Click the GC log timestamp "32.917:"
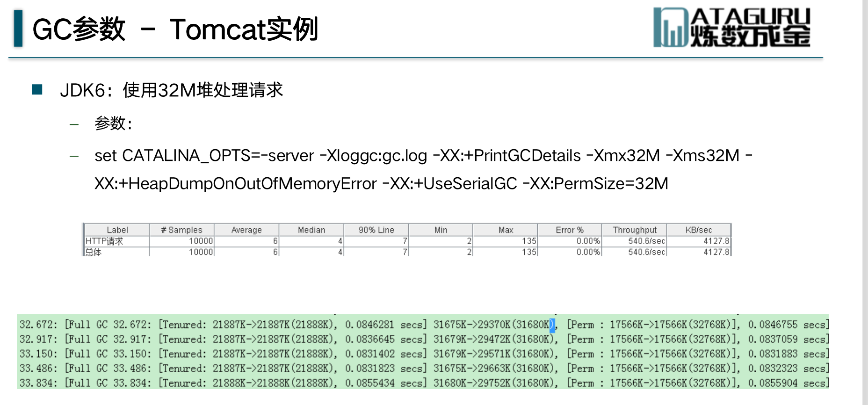 38,339
